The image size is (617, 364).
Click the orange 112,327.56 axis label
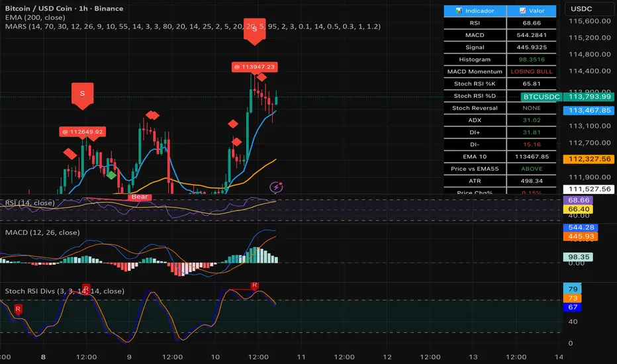[589, 159]
